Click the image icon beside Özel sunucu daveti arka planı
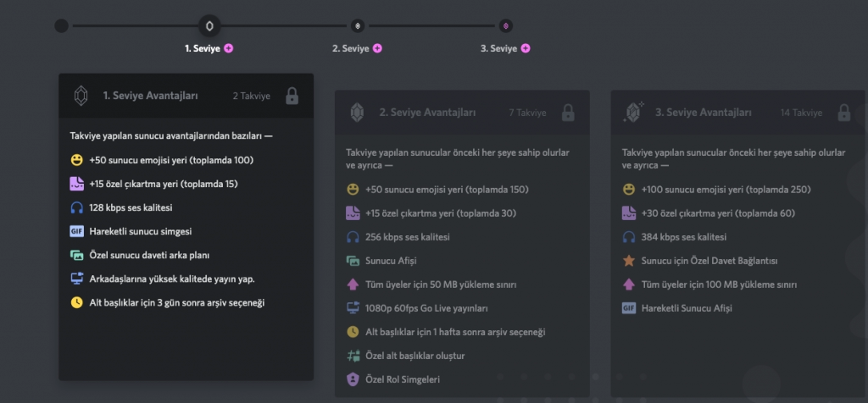Screen dimensions: 868x403 click(x=76, y=256)
